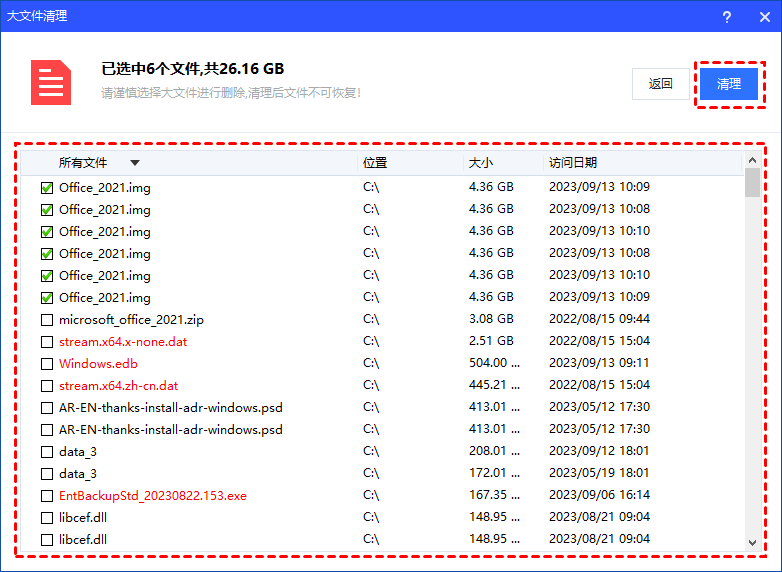
Task: Uncheck the first Office_2021.img file
Action: click(47, 188)
